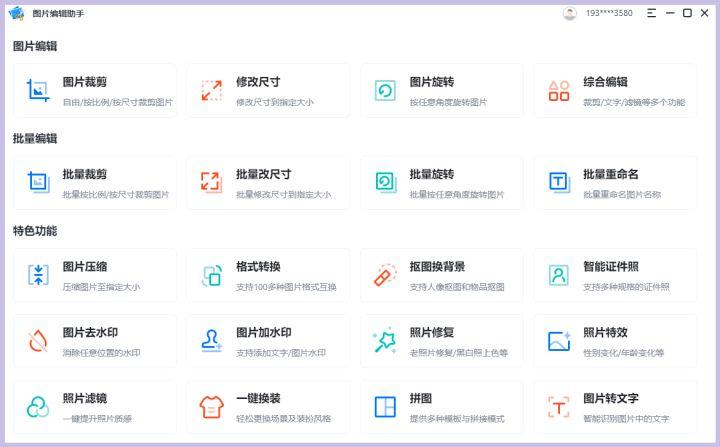Open the hamburger menu in title bar

click(651, 13)
